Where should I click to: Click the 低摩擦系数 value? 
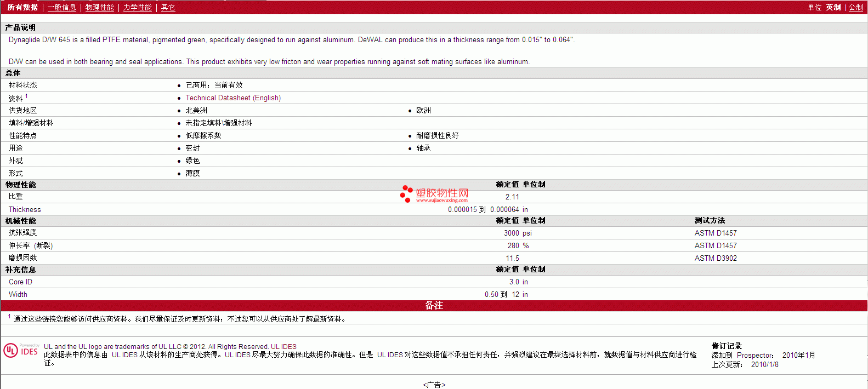[203, 135]
